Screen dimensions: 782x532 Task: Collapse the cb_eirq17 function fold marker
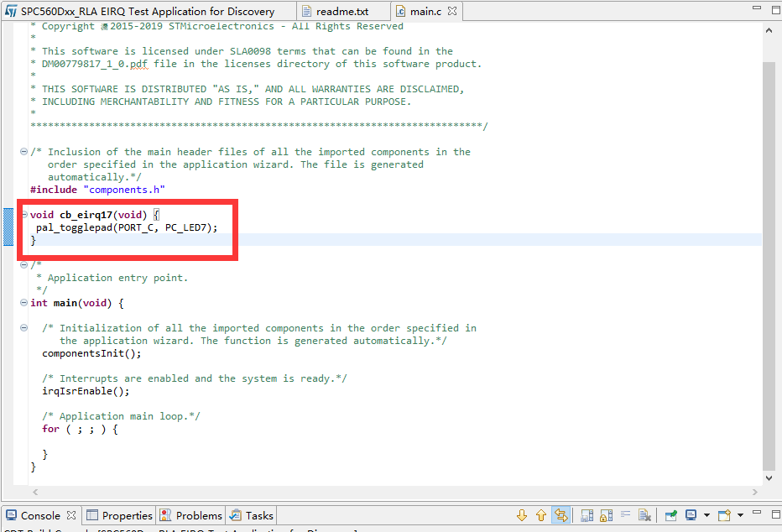[23, 214]
